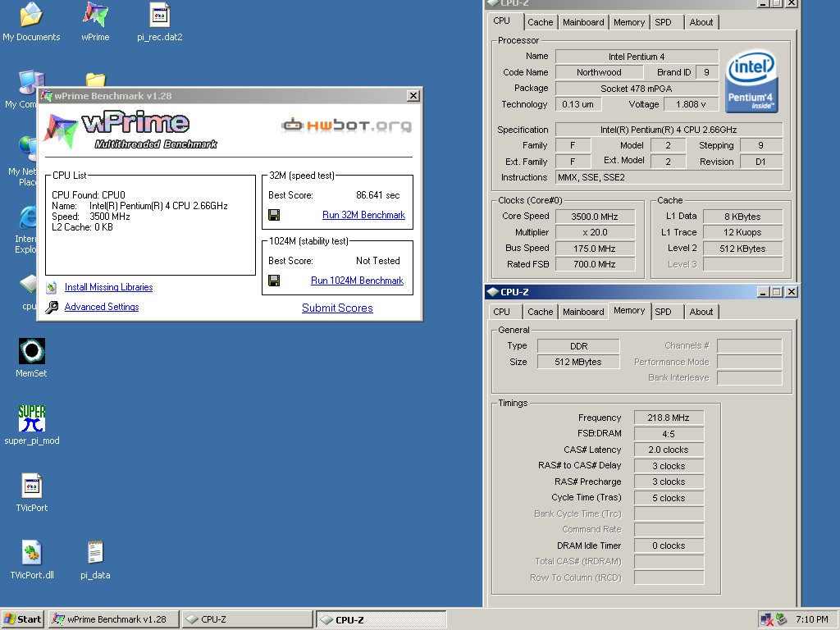840x630 pixels.
Task: Click the FSB:DRAM 4:5 field
Action: tap(669, 434)
